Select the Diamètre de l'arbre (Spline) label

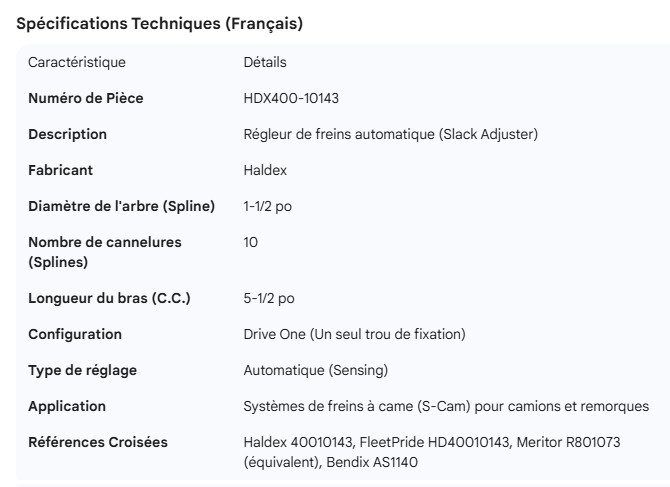tap(121, 207)
